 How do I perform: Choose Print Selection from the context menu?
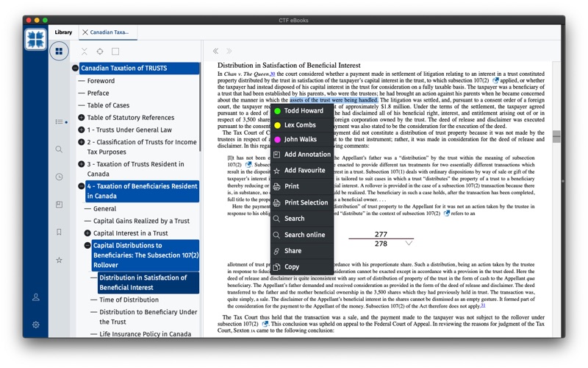pyautogui.click(x=302, y=203)
